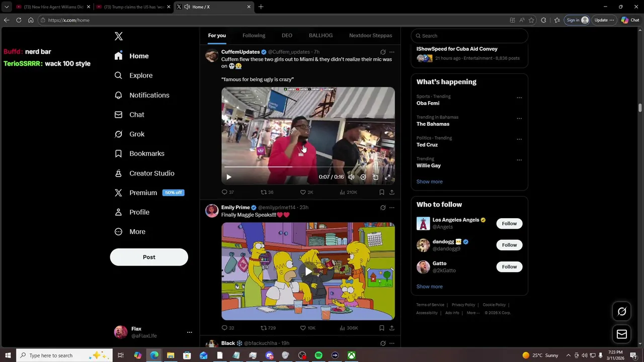The image size is (644, 362).
Task: Play the Emily Prime Simpsons video
Action: [x=308, y=271]
